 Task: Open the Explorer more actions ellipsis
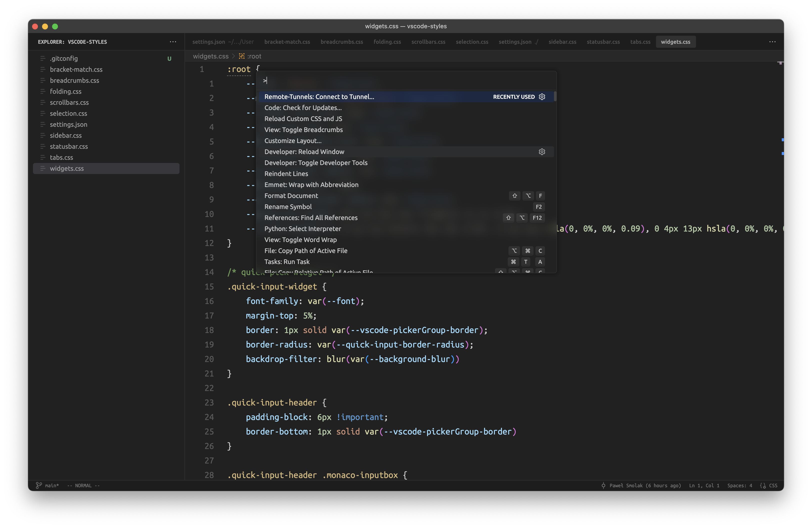(x=173, y=42)
